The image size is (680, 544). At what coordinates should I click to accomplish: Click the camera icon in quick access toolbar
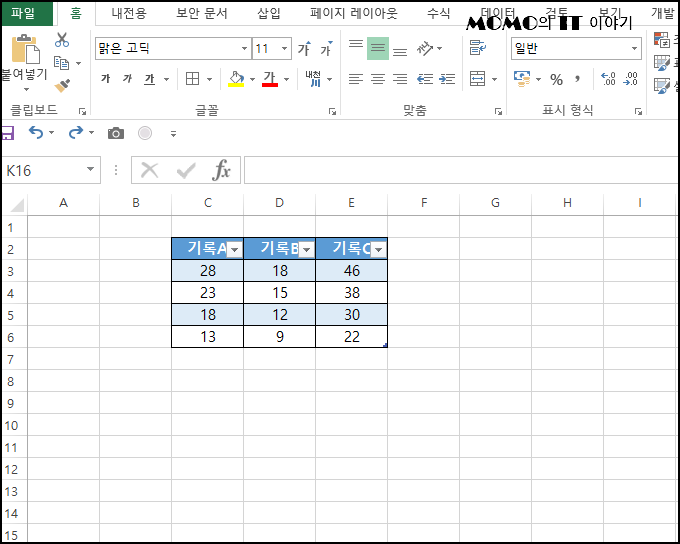116,133
